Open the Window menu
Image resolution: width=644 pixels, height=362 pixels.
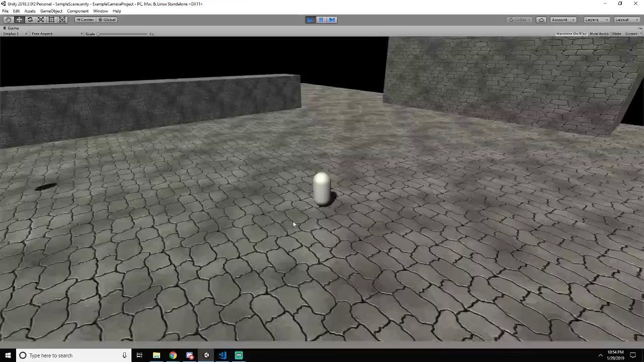pos(100,11)
